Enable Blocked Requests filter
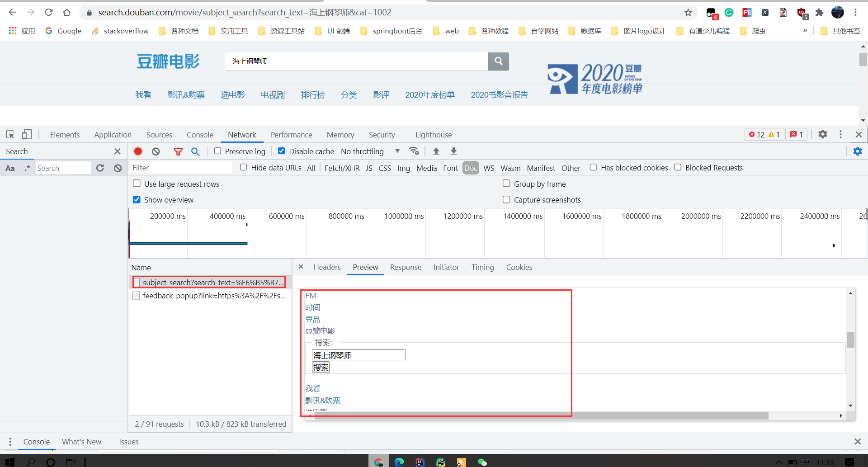The width and height of the screenshot is (868, 467). coord(678,167)
